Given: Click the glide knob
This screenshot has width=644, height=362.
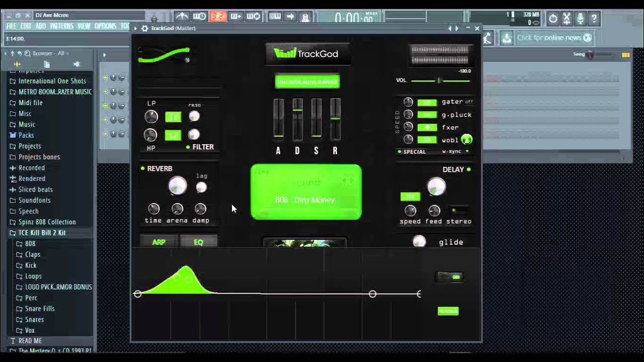Looking at the screenshot, I should 419,242.
